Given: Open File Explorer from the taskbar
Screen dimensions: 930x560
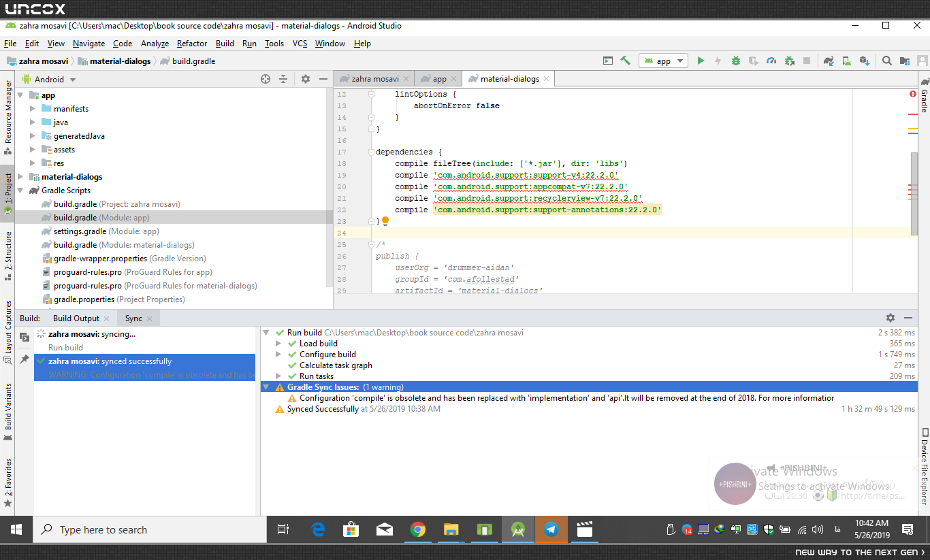Looking at the screenshot, I should click(451, 529).
